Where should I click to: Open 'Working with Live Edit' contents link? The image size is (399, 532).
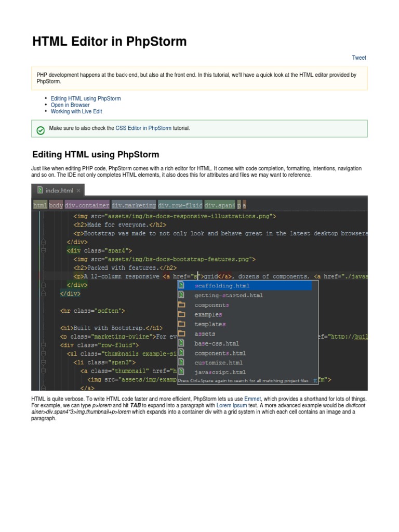pos(76,111)
